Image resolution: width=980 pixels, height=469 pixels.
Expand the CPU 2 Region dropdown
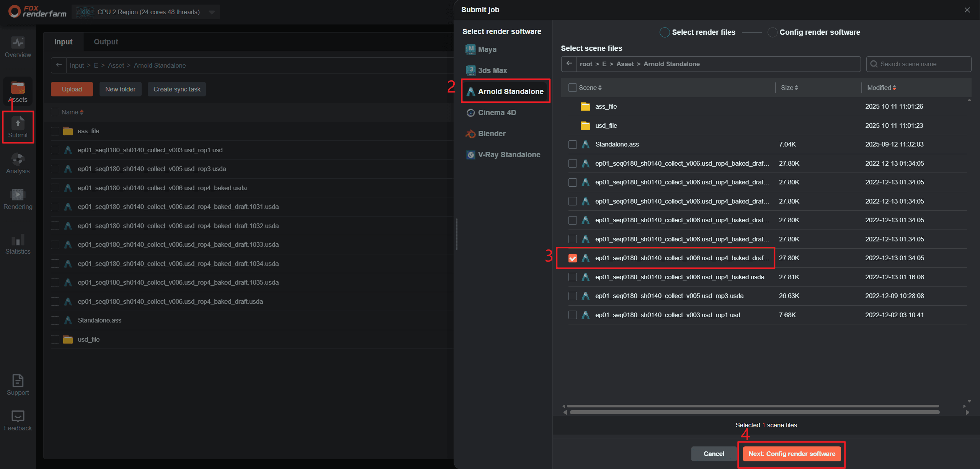click(x=212, y=12)
